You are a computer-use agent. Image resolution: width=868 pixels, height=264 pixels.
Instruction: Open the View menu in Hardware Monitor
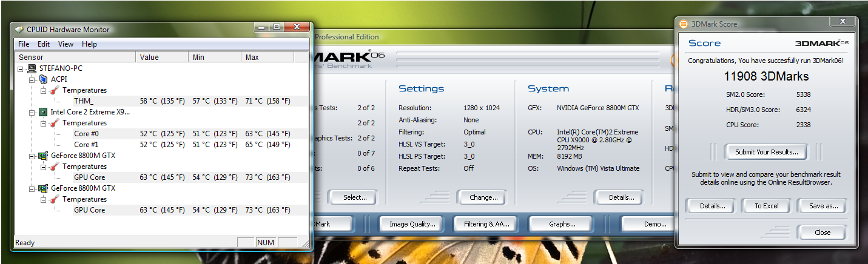[66, 44]
